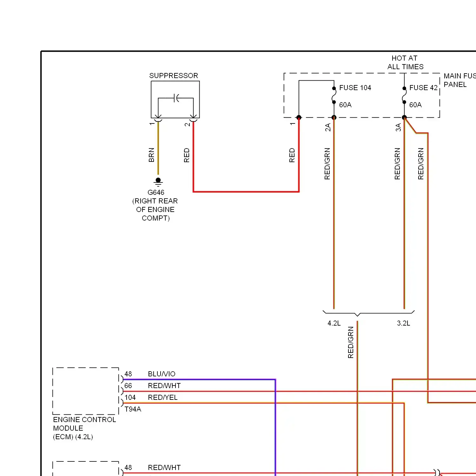Click suppressor pin 1 label

[x=152, y=124]
